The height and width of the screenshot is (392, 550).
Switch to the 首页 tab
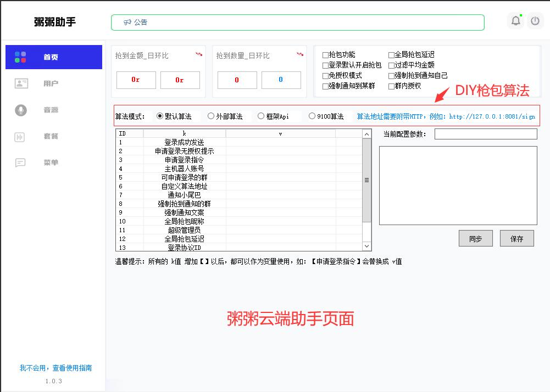54,57
